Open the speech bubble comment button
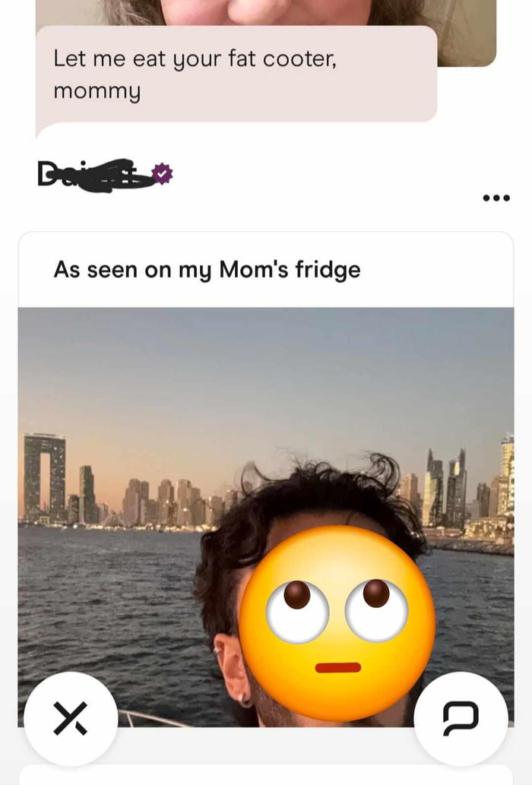Viewport: 532px width, 785px height. (x=461, y=719)
